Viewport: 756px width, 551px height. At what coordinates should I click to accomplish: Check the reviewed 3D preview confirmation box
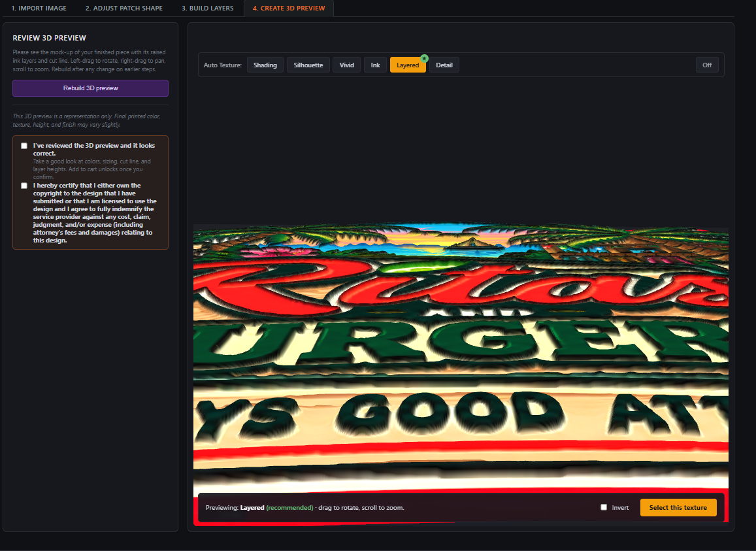coord(24,146)
